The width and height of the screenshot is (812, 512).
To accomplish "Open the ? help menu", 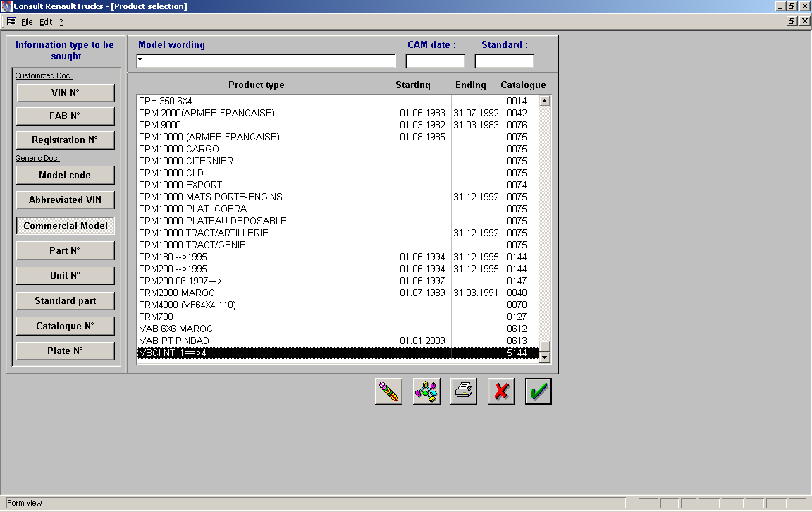I will pyautogui.click(x=61, y=22).
